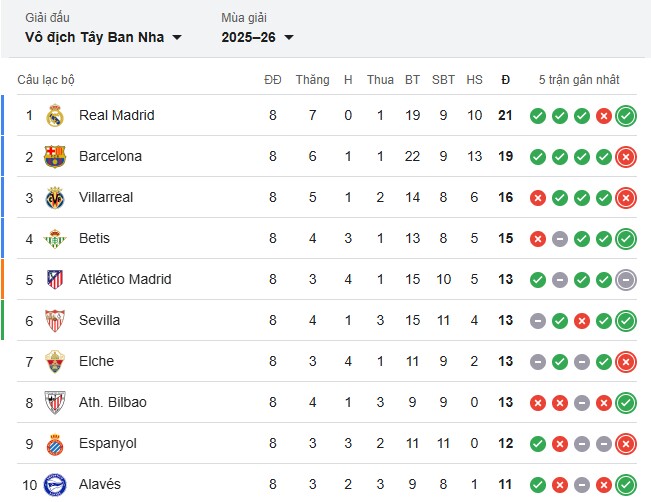Click the Thắng column header
651x502 pixels.
(x=312, y=80)
